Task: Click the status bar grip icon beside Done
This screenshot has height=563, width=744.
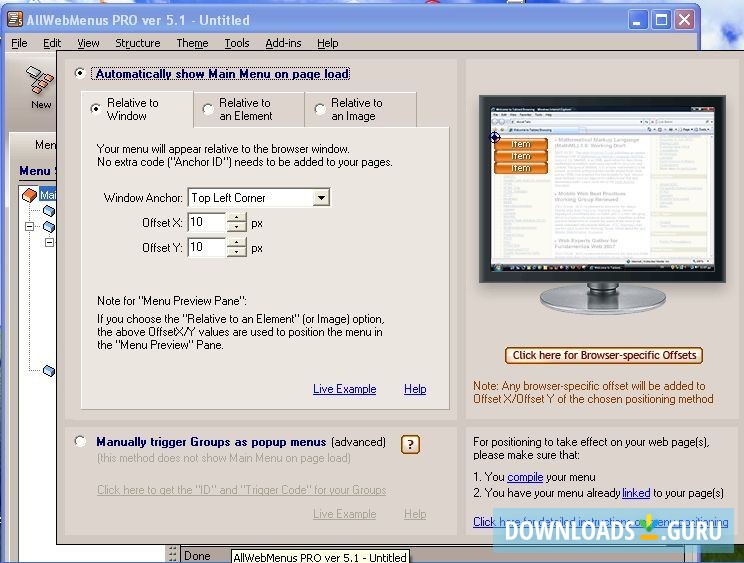Action: [x=172, y=554]
